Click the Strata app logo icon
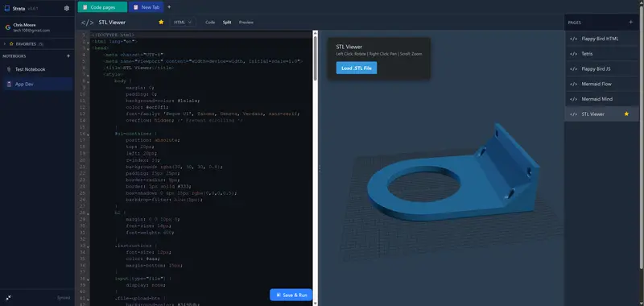The image size is (644, 306). click(x=7, y=8)
